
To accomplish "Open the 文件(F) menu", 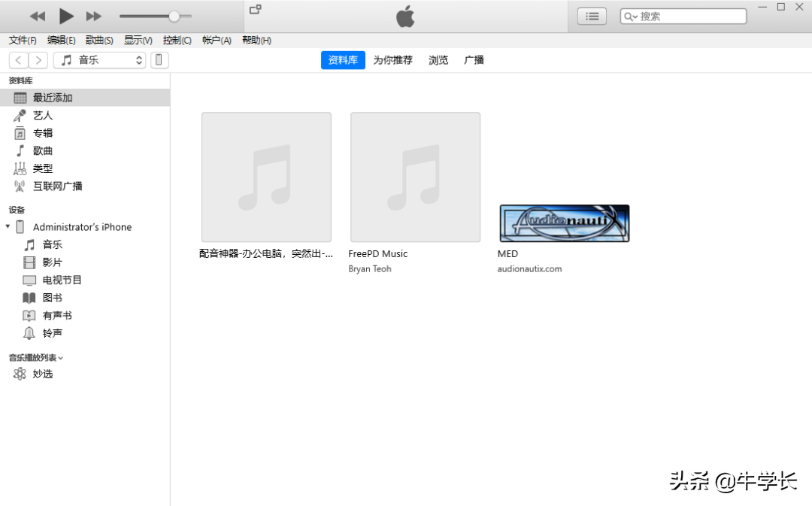I will (23, 41).
